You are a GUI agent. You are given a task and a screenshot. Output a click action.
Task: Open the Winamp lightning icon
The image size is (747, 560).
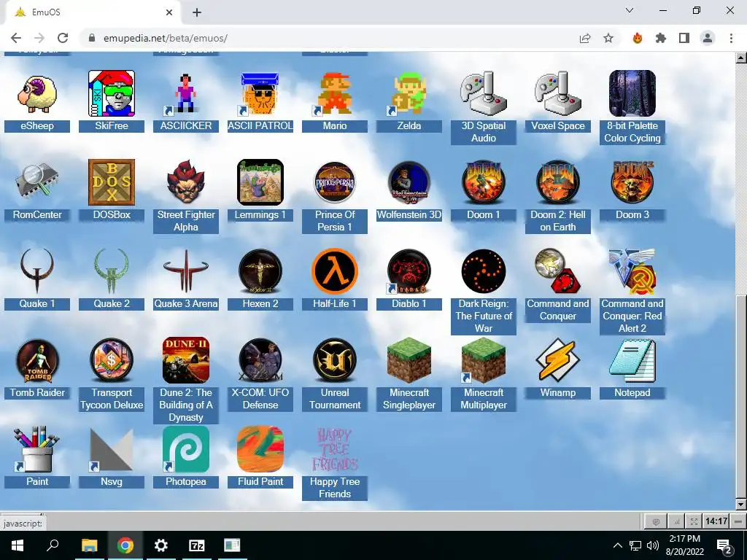[x=558, y=360]
